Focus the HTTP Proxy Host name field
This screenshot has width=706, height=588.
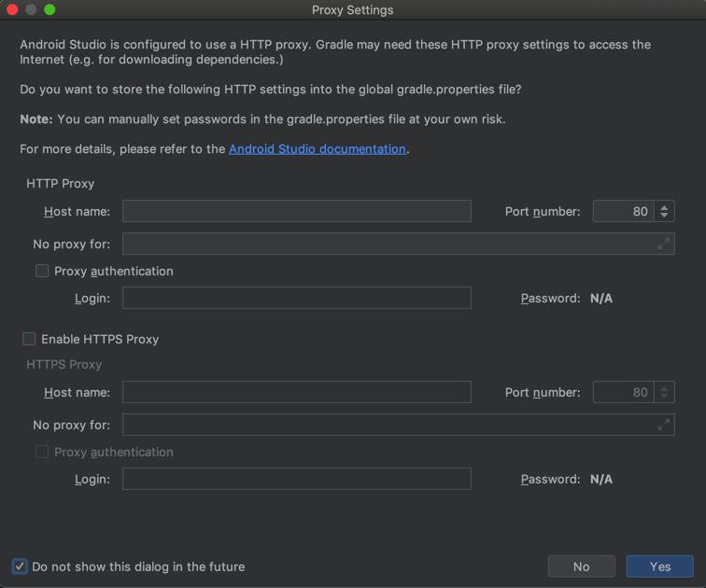pos(297,211)
